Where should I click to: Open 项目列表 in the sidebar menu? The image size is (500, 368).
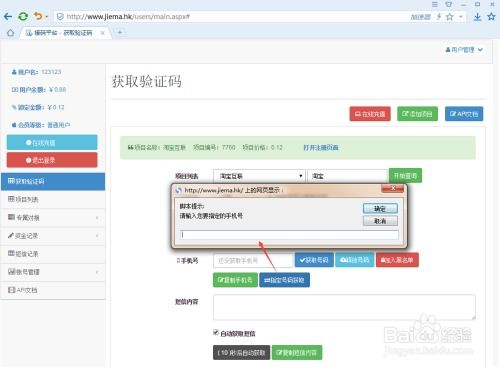[53, 199]
